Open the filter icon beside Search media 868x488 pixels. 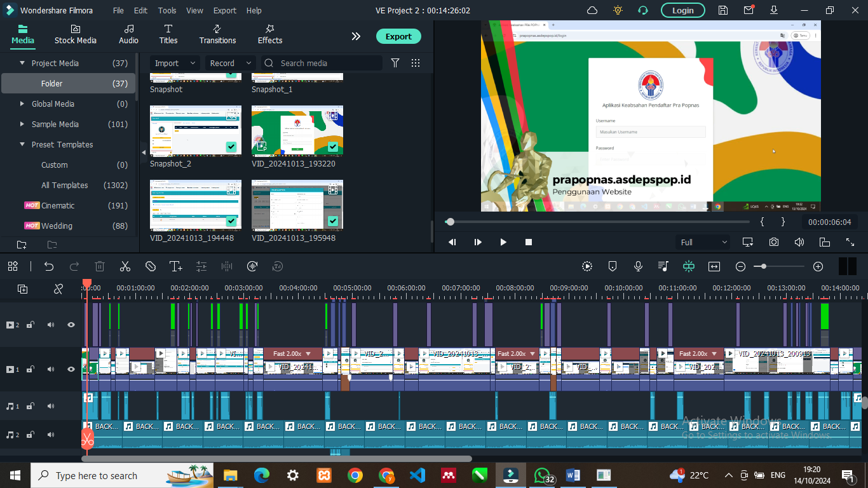click(395, 63)
